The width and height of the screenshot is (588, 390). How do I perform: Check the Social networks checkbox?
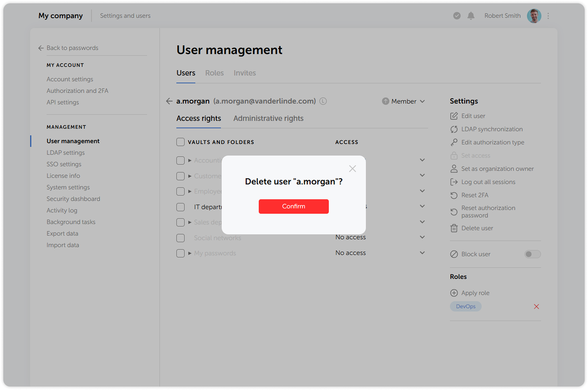180,238
